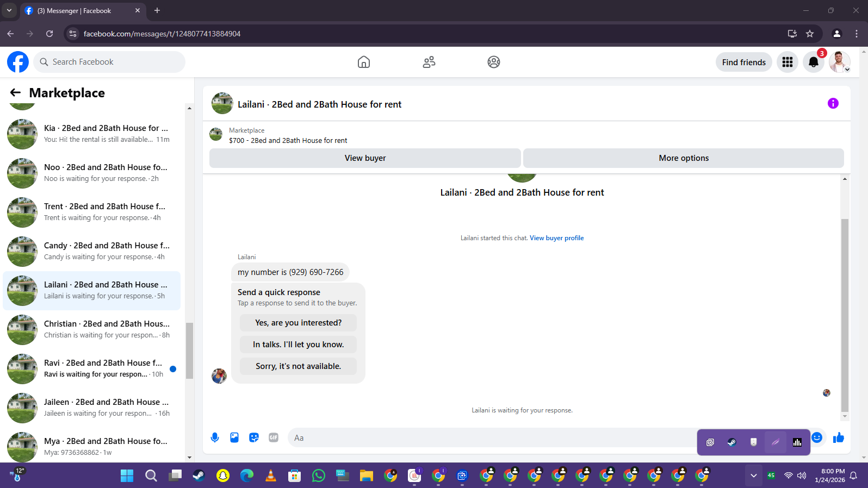Image resolution: width=868 pixels, height=488 pixels.
Task: Open the Friends icon in top navigation
Action: tap(429, 62)
